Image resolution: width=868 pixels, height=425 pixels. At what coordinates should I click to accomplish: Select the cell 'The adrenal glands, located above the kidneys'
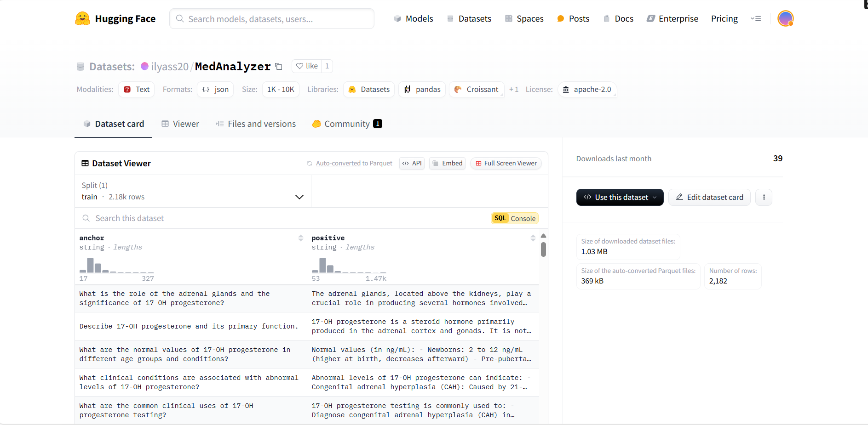tap(423, 298)
